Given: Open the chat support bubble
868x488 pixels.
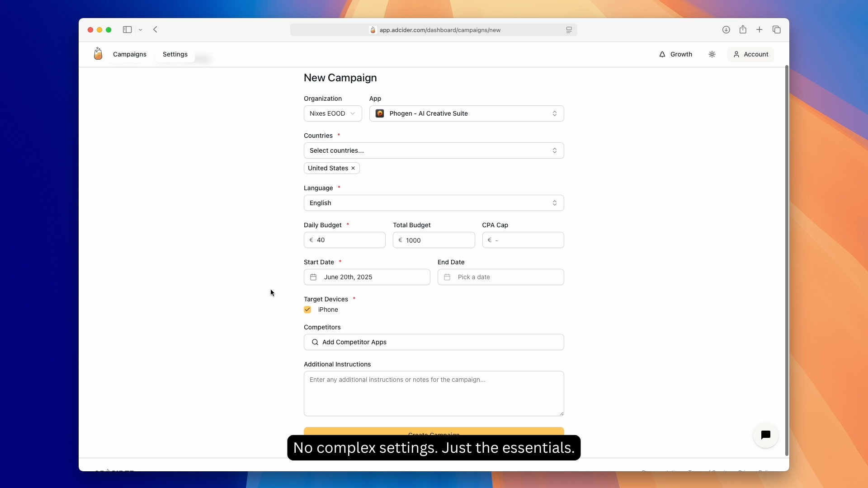Looking at the screenshot, I should click(x=765, y=435).
